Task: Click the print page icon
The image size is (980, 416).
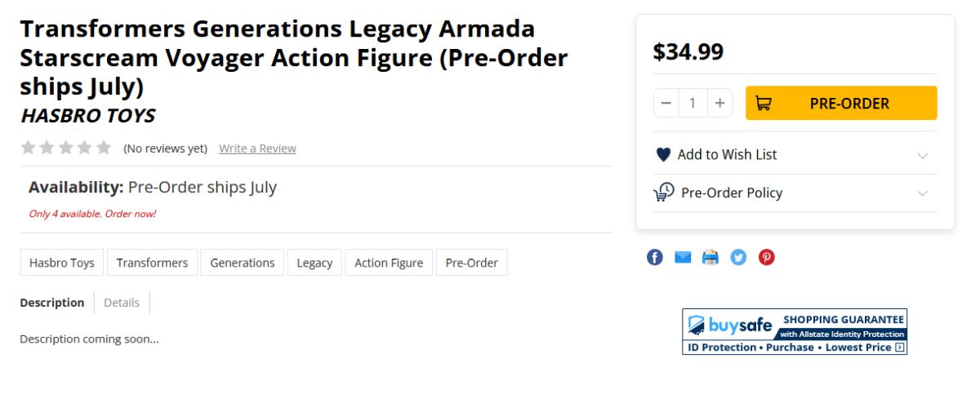Action: 710,258
